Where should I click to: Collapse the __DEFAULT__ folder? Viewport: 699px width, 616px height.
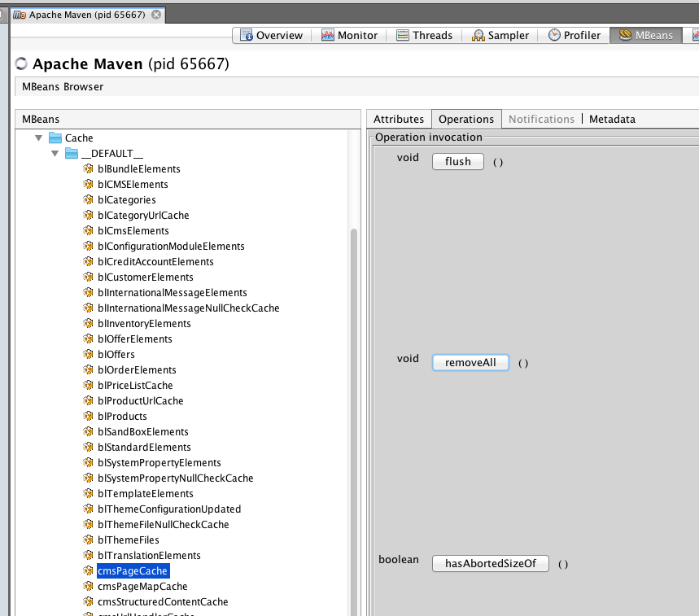pyautogui.click(x=55, y=153)
